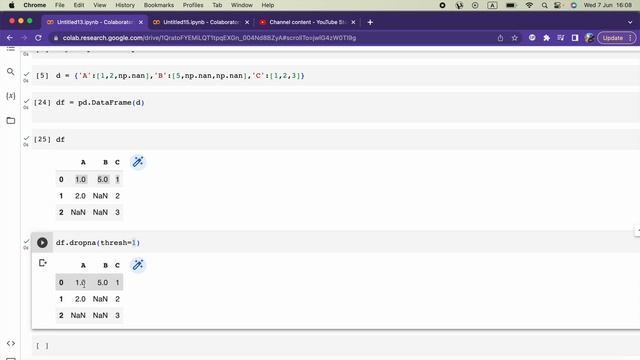Open table of contents sidebar icon
Screen dimensions: 640x360
(x=11, y=49)
